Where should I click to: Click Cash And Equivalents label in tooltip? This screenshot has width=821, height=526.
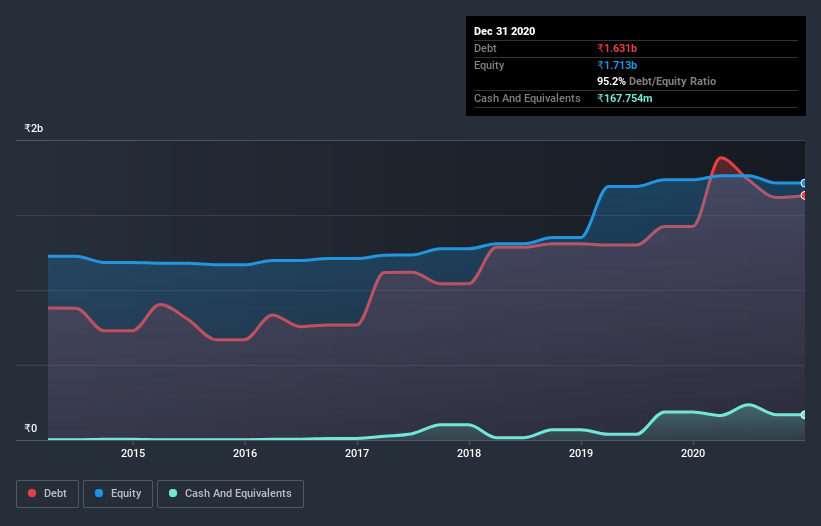pyautogui.click(x=527, y=98)
